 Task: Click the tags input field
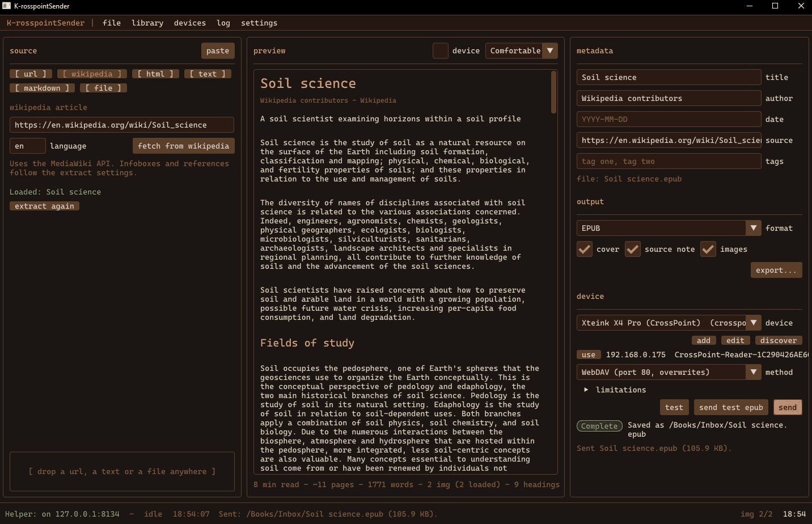tap(669, 161)
